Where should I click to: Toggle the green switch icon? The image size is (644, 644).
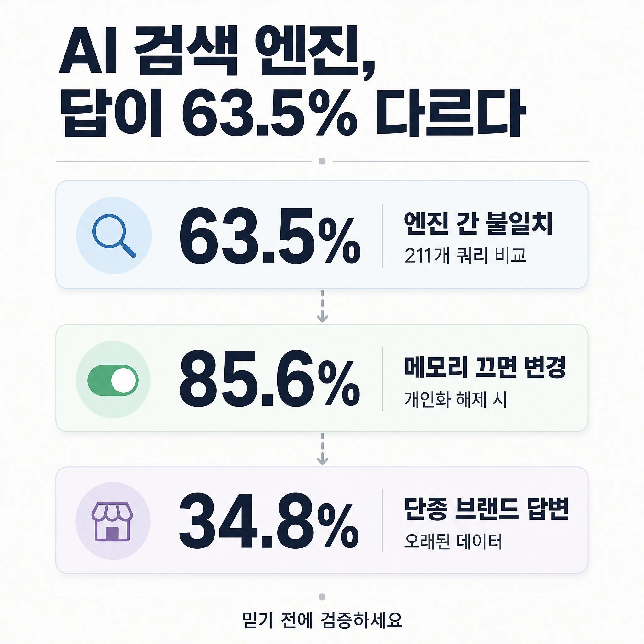[x=113, y=380]
